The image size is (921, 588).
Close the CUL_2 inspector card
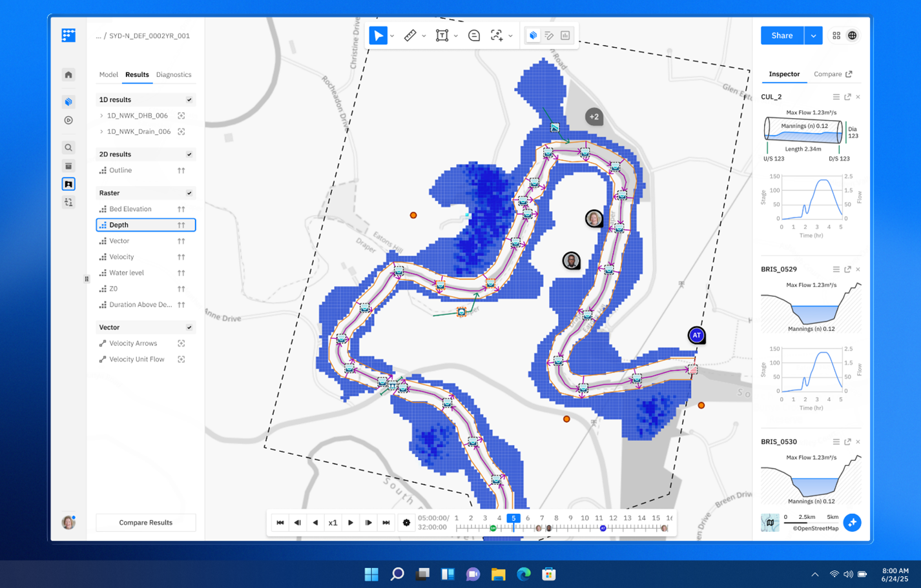[x=858, y=97]
